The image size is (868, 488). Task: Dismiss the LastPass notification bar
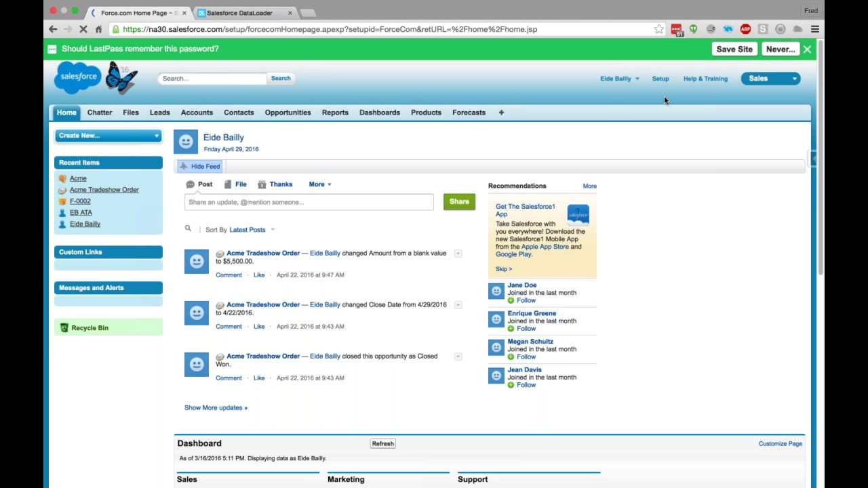(807, 49)
